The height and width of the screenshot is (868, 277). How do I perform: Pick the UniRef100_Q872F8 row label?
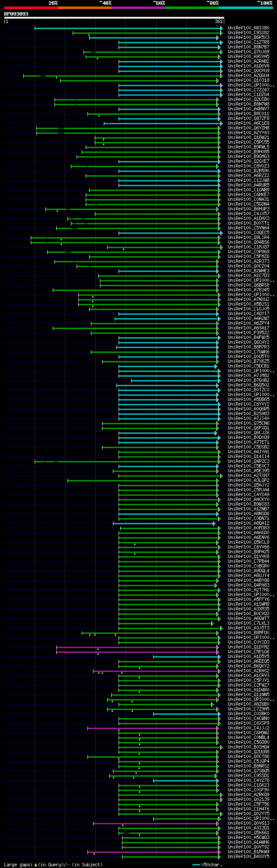[x=248, y=119]
